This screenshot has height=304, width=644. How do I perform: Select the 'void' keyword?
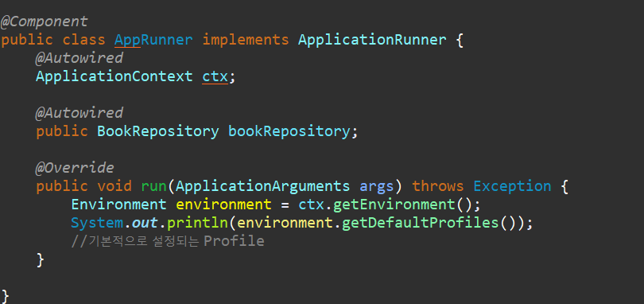pyautogui.click(x=114, y=186)
